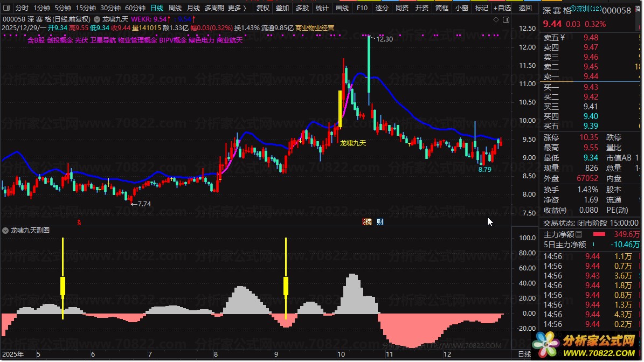Click the 龙啸九天 signal label on the chart
The width and height of the screenshot is (644, 362).
[x=353, y=143]
